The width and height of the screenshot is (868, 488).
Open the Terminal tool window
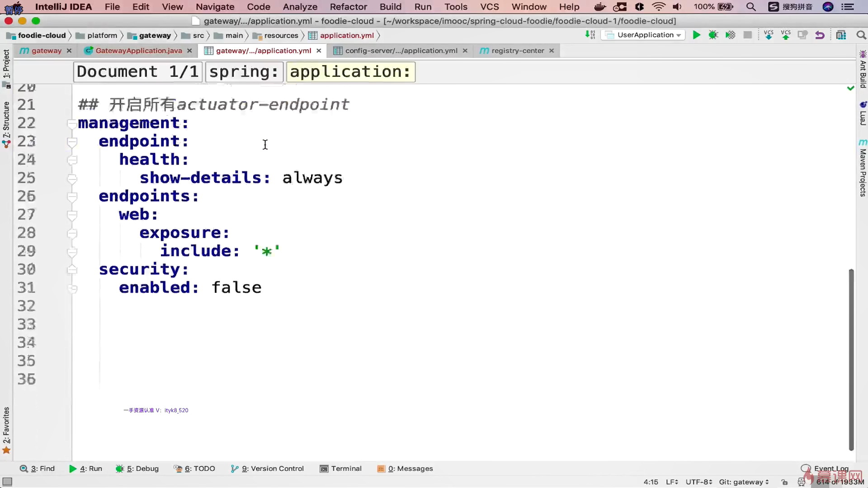[x=341, y=469]
